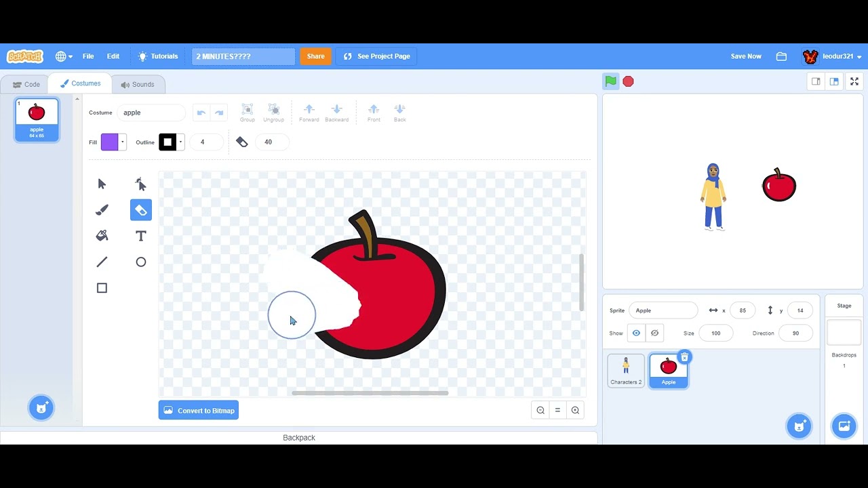This screenshot has height=488, width=868.
Task: Stop the project with red stop sign
Action: point(628,81)
